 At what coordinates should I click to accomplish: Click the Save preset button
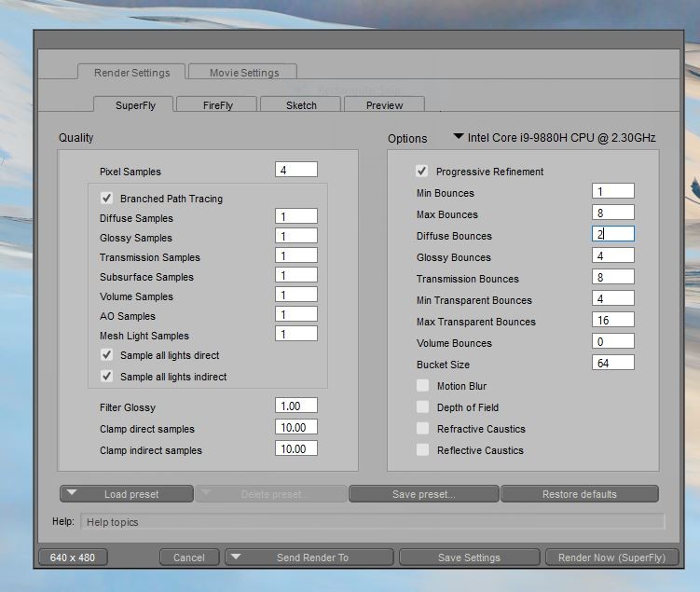coord(424,494)
